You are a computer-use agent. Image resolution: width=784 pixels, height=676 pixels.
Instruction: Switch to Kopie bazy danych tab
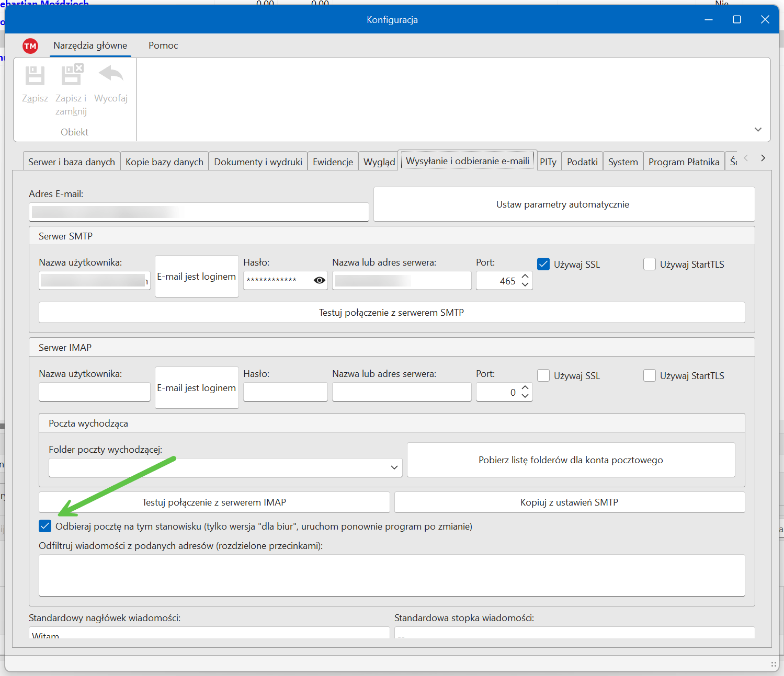pos(164,162)
